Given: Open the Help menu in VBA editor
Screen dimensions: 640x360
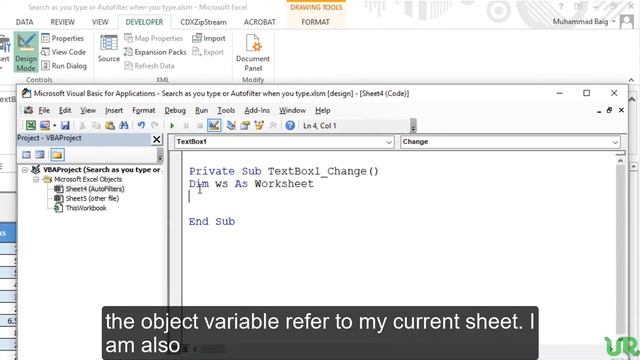Looking at the screenshot, I should point(322,111).
